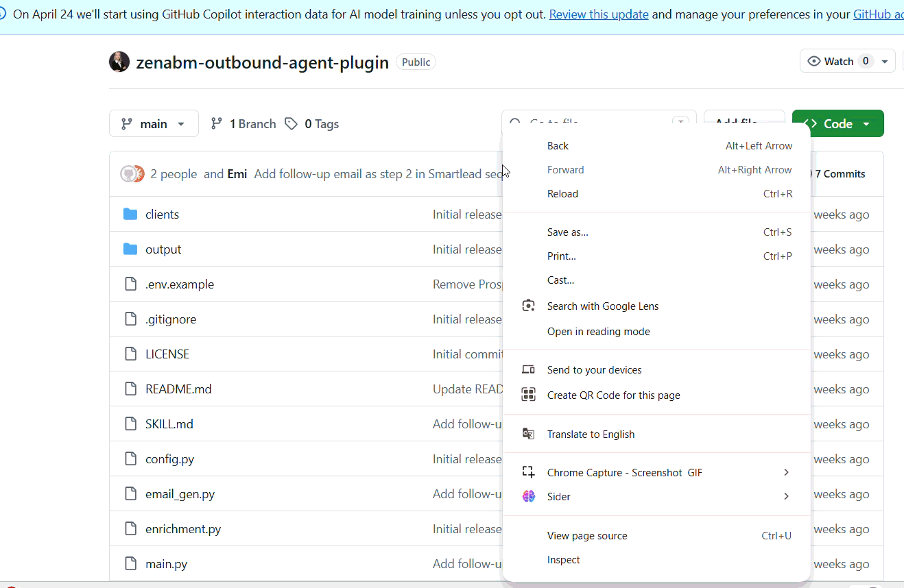Open the .env.example file

[x=180, y=284]
